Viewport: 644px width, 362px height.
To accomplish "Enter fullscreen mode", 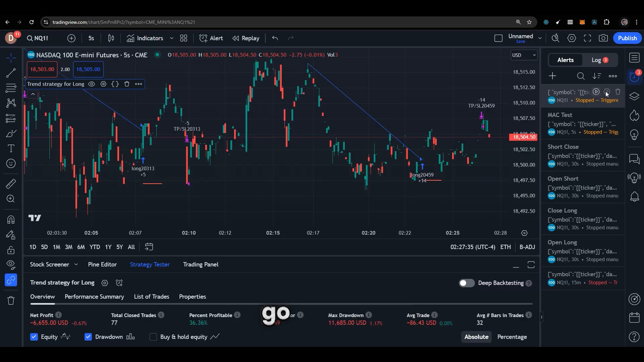I will pyautogui.click(x=587, y=38).
